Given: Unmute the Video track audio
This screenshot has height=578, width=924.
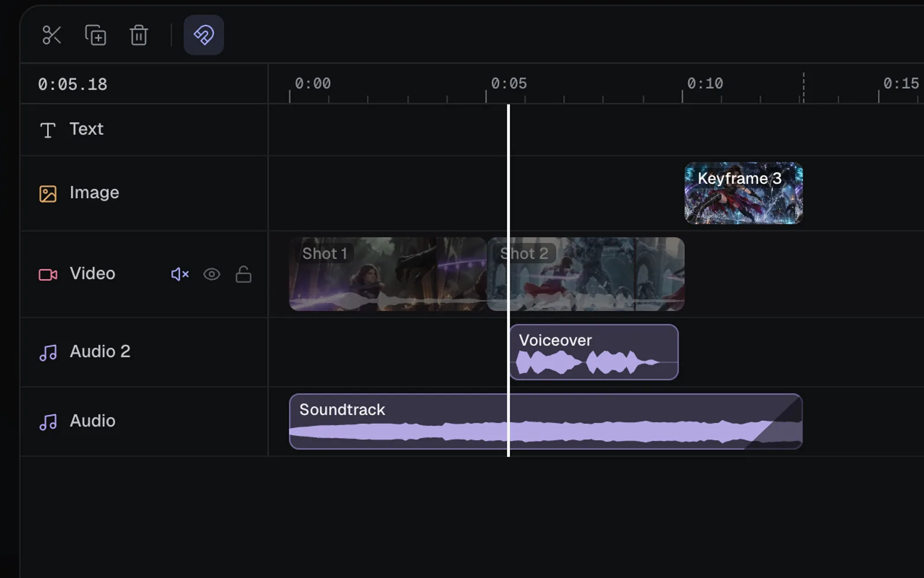Looking at the screenshot, I should click(180, 274).
